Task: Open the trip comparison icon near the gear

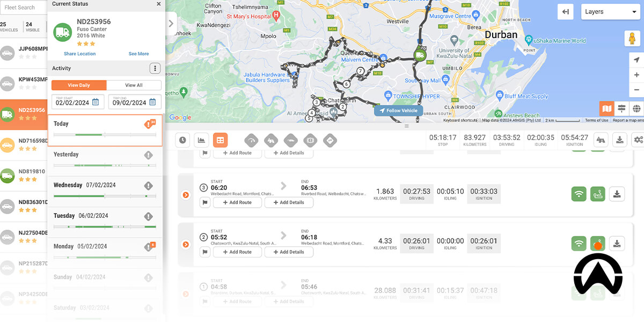Action: (601, 140)
